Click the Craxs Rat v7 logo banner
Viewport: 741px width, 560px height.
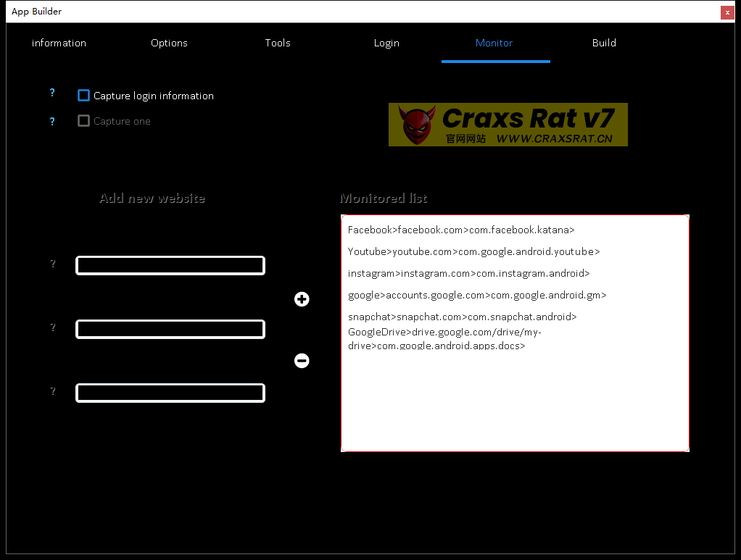point(508,124)
